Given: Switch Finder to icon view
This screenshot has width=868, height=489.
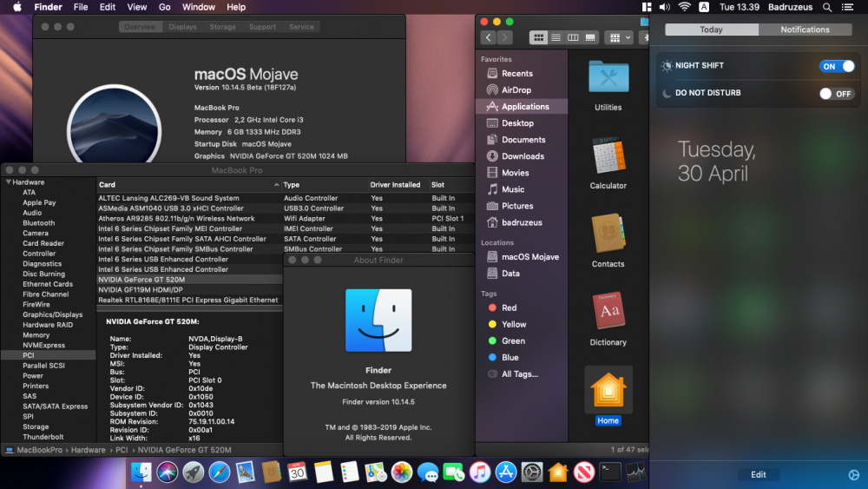Looking at the screenshot, I should [538, 37].
